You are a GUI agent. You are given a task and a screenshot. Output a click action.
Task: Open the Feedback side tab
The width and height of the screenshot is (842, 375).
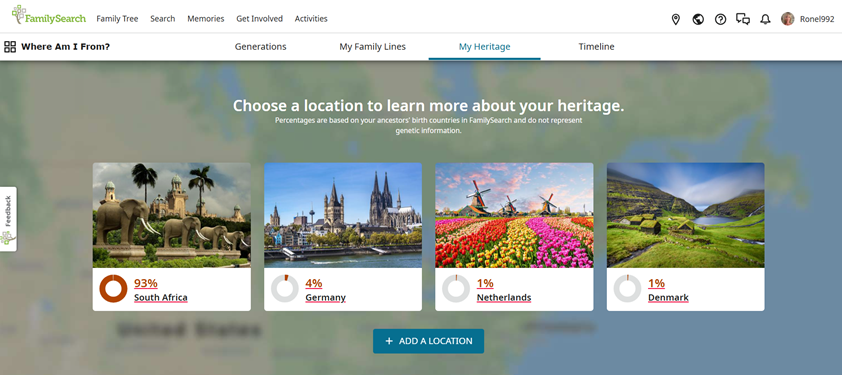click(x=8, y=219)
